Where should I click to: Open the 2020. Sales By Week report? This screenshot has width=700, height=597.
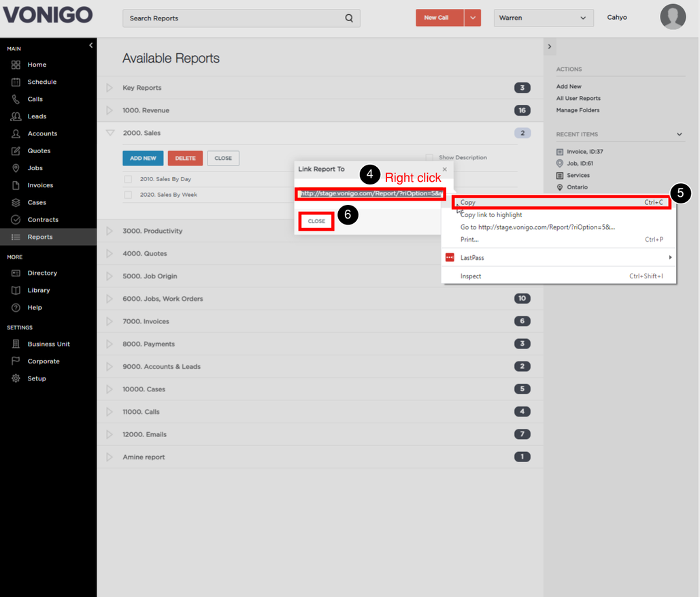[x=168, y=195]
